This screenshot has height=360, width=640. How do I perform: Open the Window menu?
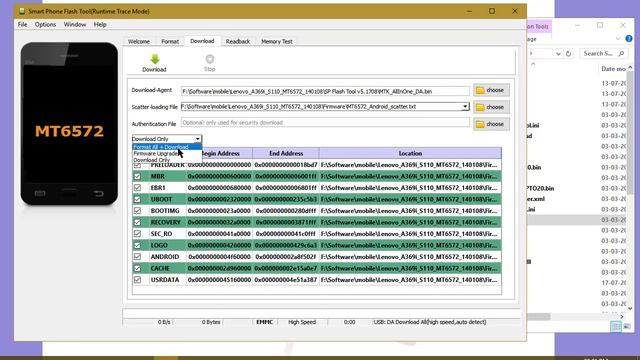(75, 24)
